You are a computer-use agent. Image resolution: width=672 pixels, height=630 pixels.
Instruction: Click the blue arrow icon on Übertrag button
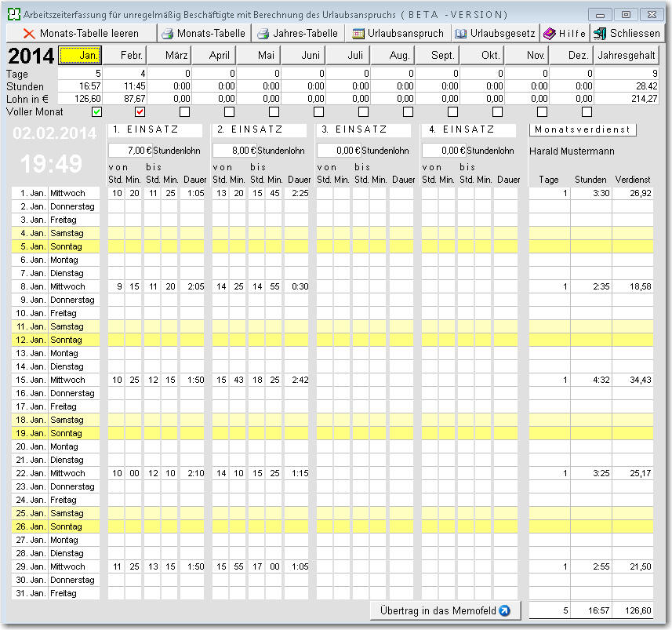pyautogui.click(x=505, y=610)
